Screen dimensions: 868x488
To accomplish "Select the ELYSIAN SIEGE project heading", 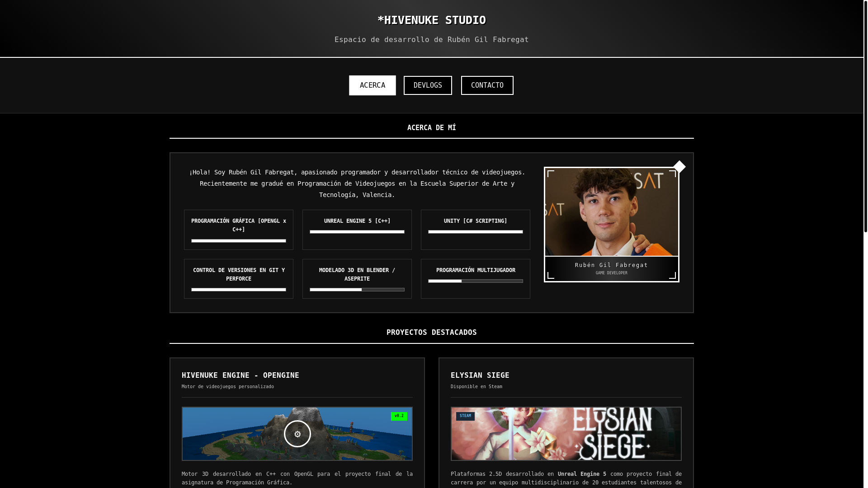I will tap(480, 375).
